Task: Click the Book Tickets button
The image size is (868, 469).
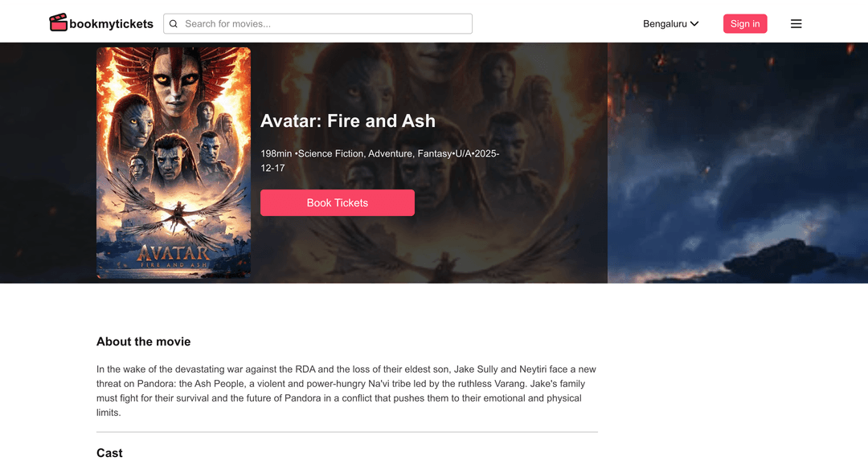Action: (x=337, y=203)
